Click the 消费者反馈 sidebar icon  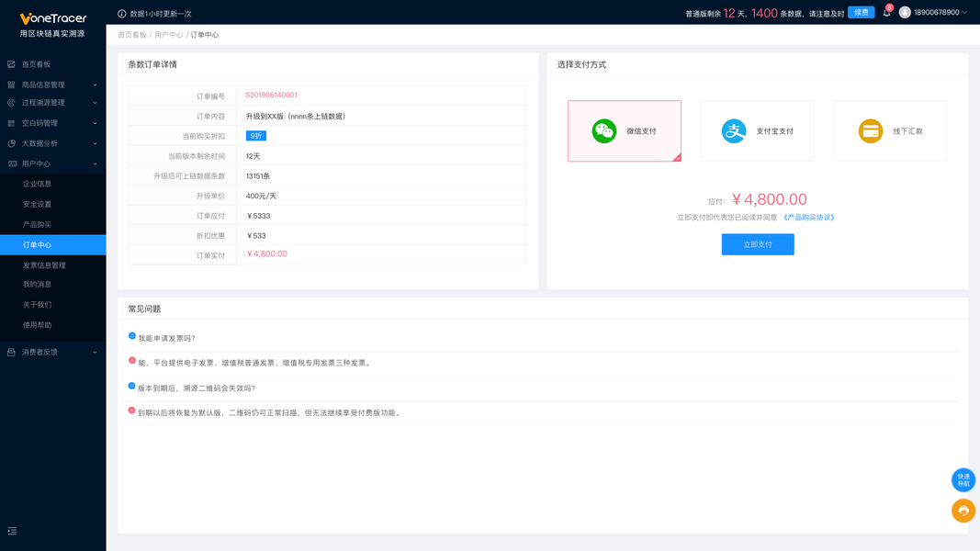click(x=11, y=352)
